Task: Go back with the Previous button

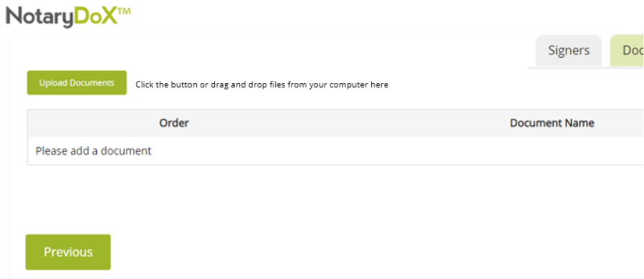Action: (x=68, y=252)
